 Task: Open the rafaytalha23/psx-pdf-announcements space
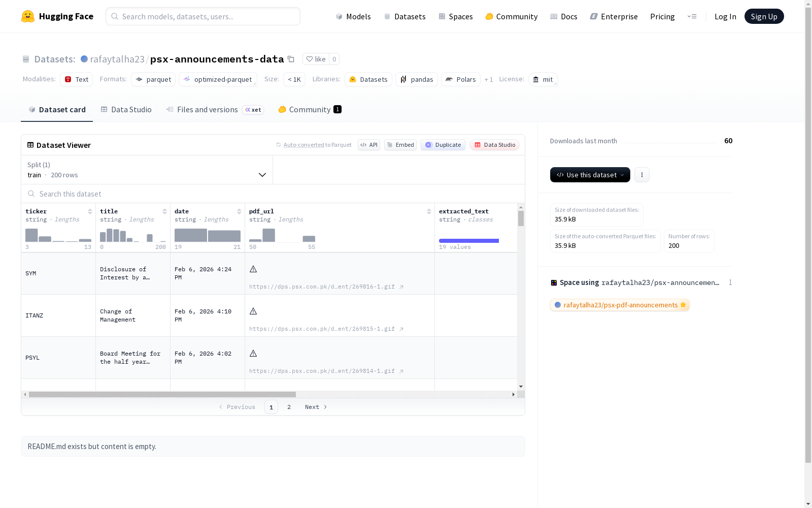[620, 305]
